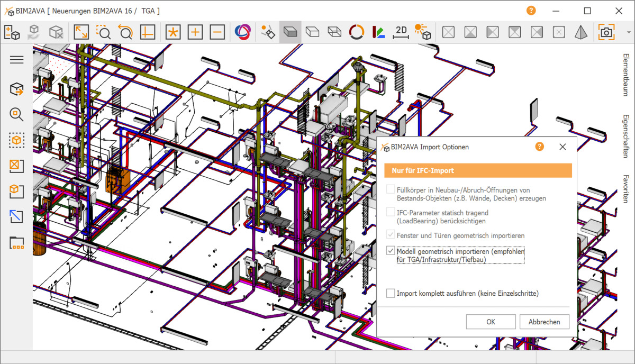
Task: Open the toolbar overflow dropdown arrow
Action: click(x=629, y=32)
